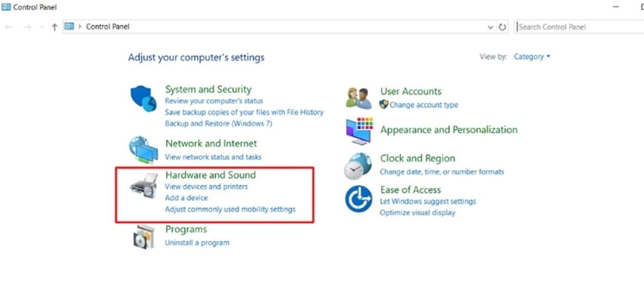Click the Control Panel title bar icon

pyautogui.click(x=6, y=7)
